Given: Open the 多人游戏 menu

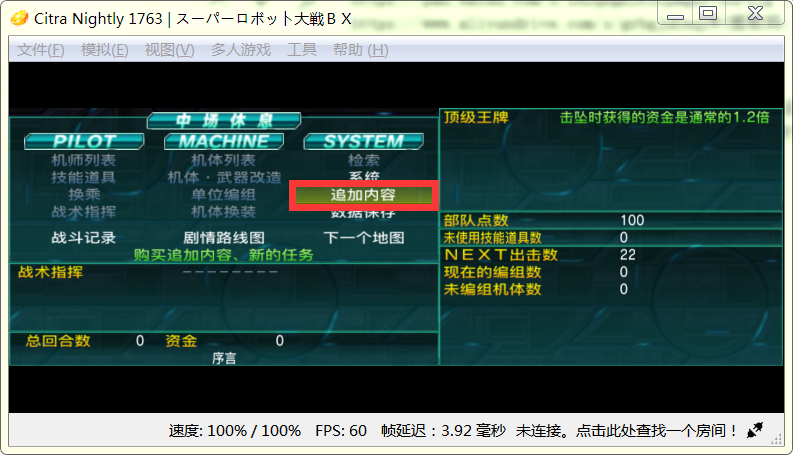Looking at the screenshot, I should [x=241, y=50].
